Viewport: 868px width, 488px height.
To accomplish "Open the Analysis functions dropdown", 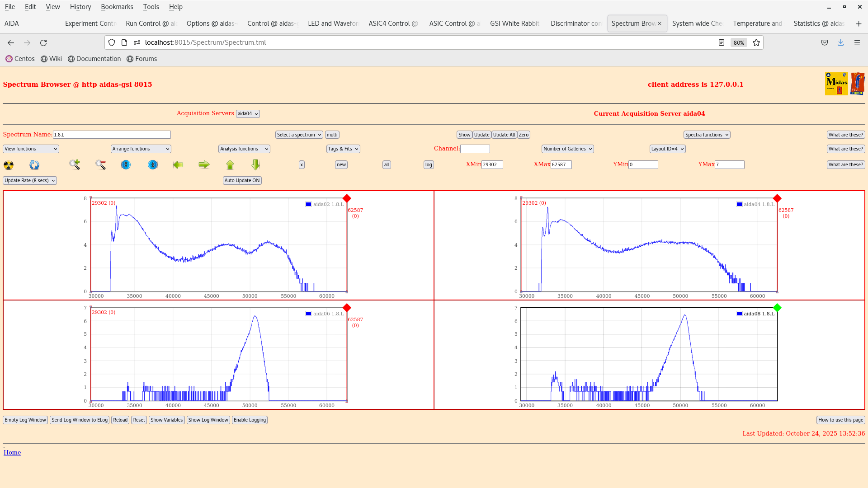I will tap(244, 148).
